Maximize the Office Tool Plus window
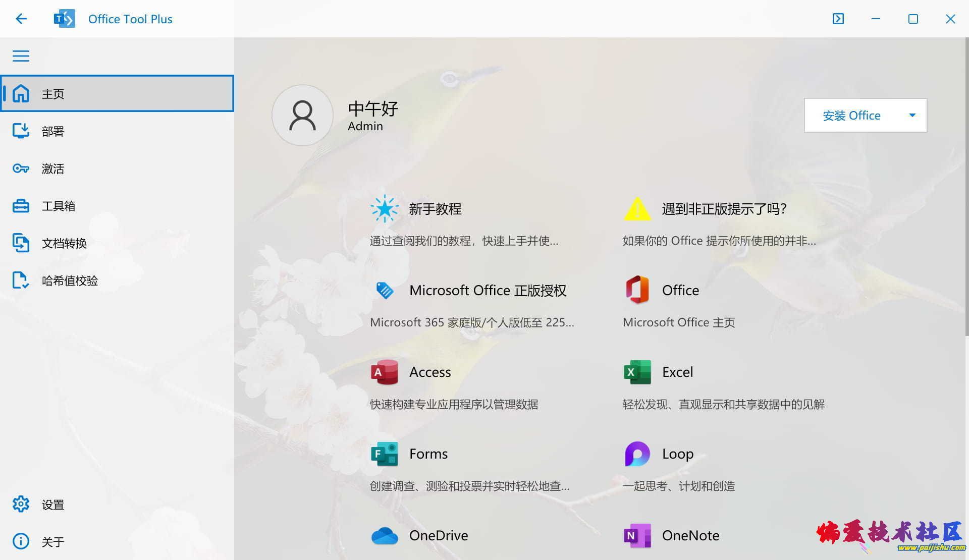The image size is (969, 560). click(913, 19)
